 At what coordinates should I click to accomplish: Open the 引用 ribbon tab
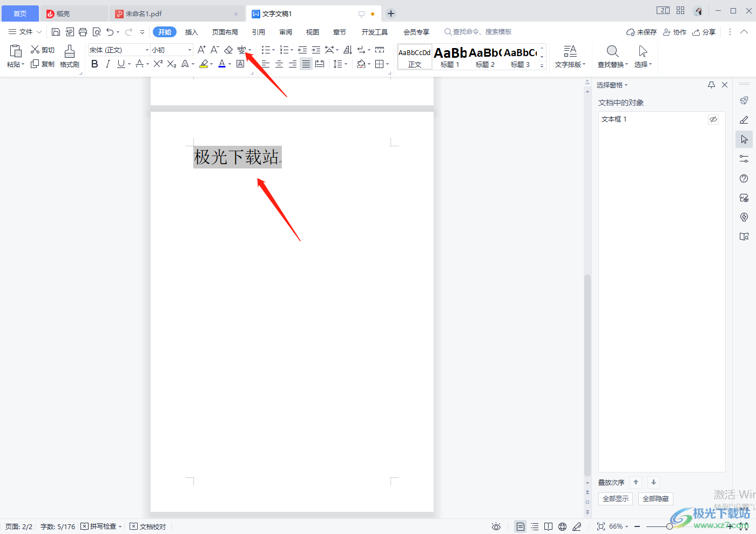point(259,32)
